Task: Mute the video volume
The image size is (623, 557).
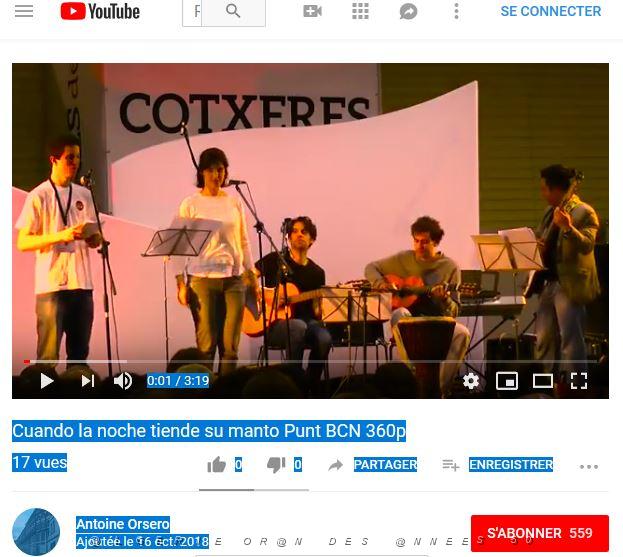Action: point(123,381)
